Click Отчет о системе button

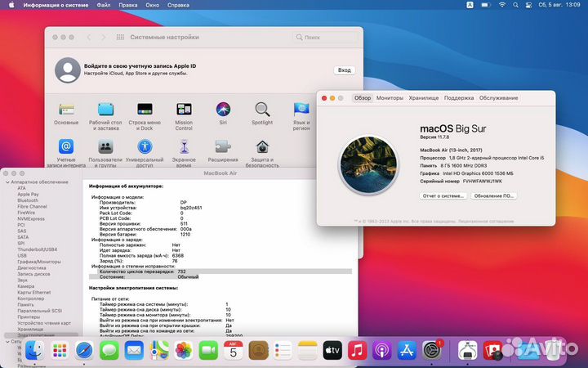(x=443, y=196)
